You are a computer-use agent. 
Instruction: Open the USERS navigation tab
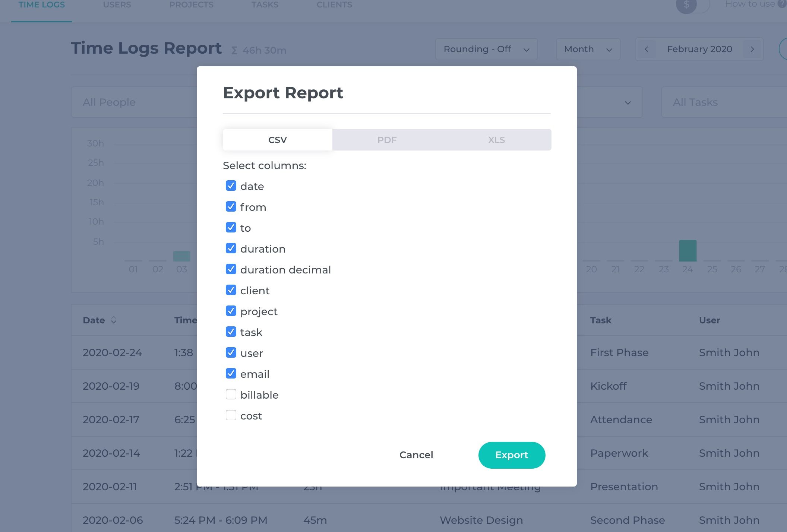pyautogui.click(x=117, y=5)
